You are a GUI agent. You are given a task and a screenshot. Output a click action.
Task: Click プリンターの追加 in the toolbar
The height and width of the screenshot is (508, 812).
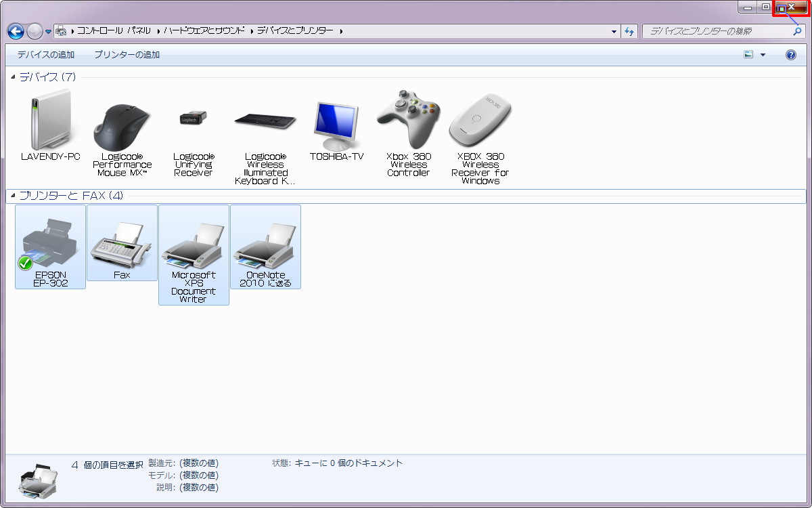click(x=127, y=55)
